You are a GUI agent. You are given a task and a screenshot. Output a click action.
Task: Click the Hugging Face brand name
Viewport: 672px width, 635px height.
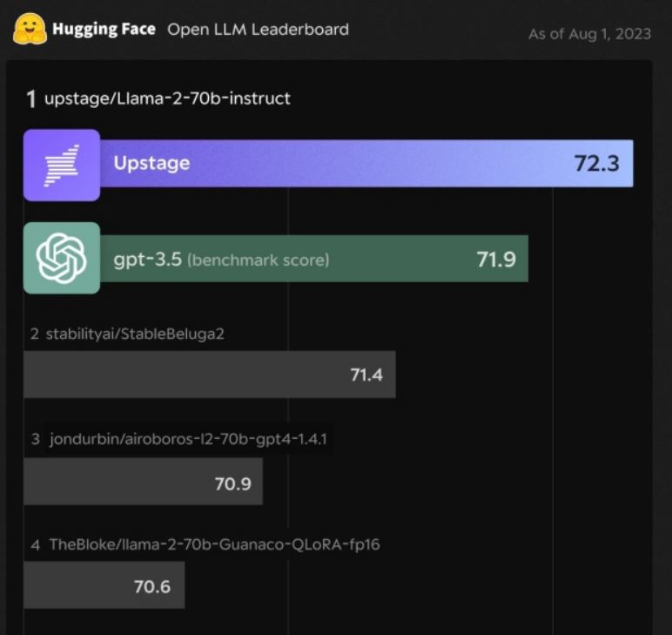click(x=104, y=29)
